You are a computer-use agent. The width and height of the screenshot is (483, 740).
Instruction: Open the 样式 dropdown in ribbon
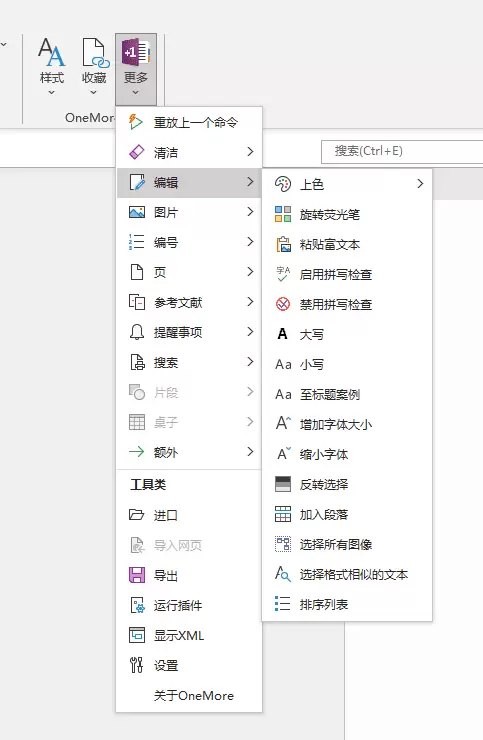coord(51,67)
